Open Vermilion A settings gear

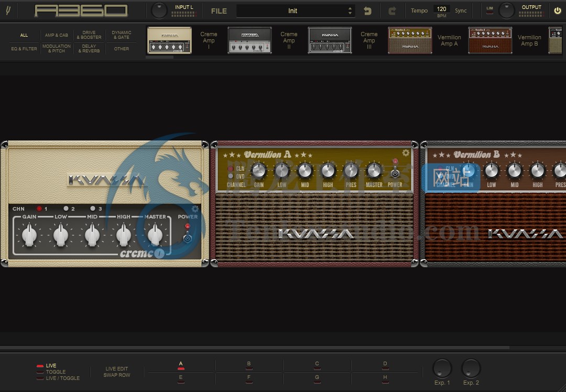tap(406, 153)
